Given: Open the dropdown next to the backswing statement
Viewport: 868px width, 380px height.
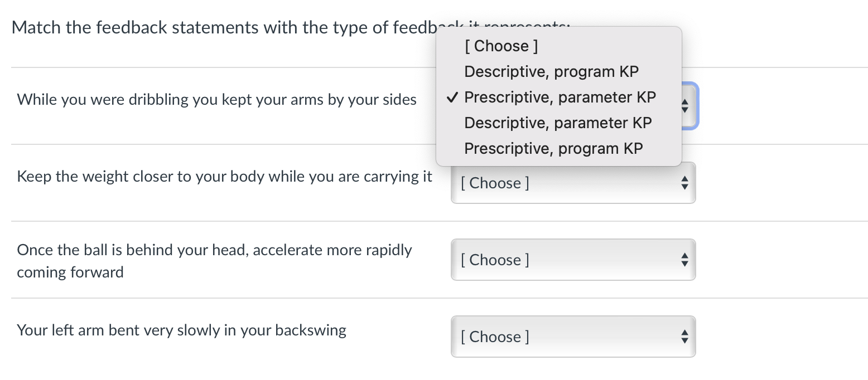Looking at the screenshot, I should [573, 337].
